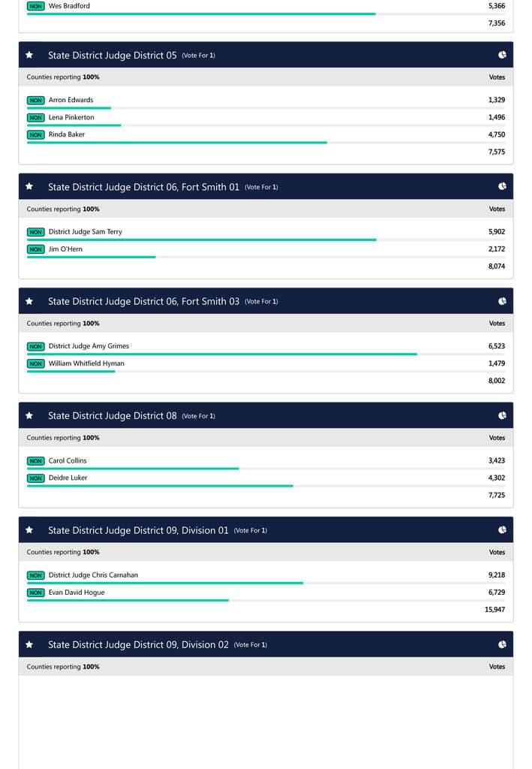This screenshot has width=532, height=769.
Task: Collapse the State District Judge District 08 header
Action: (113, 415)
